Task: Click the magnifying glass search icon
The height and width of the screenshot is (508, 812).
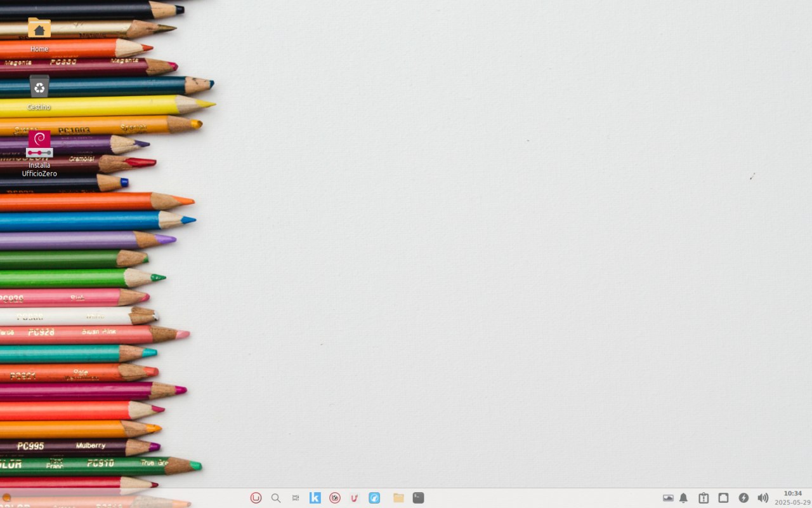Action: coord(276,498)
